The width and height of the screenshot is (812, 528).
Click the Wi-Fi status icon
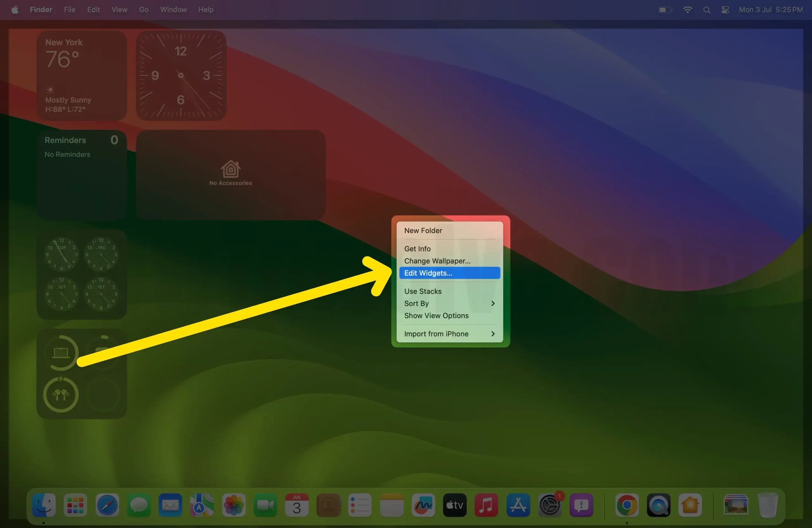coord(688,10)
